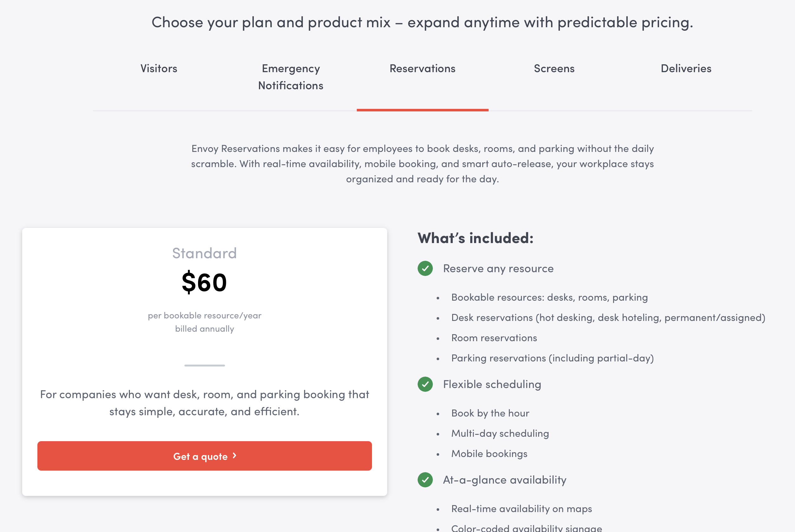This screenshot has width=795, height=532.
Task: Click the What's included heading
Action: click(x=475, y=237)
